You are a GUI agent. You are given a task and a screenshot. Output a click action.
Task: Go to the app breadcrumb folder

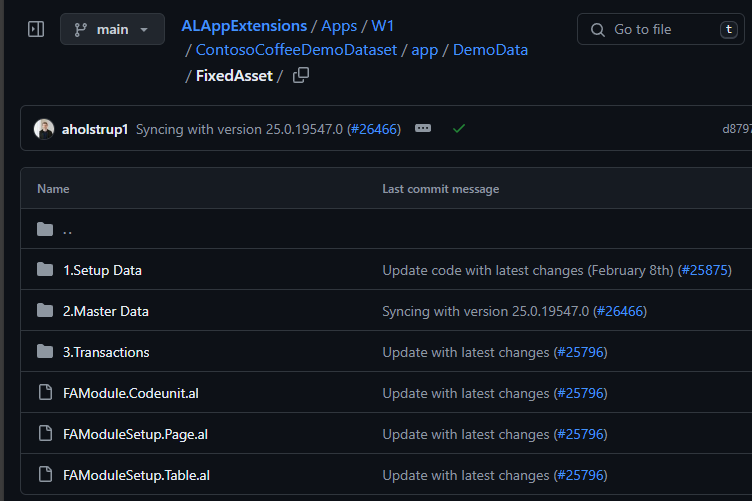click(424, 50)
